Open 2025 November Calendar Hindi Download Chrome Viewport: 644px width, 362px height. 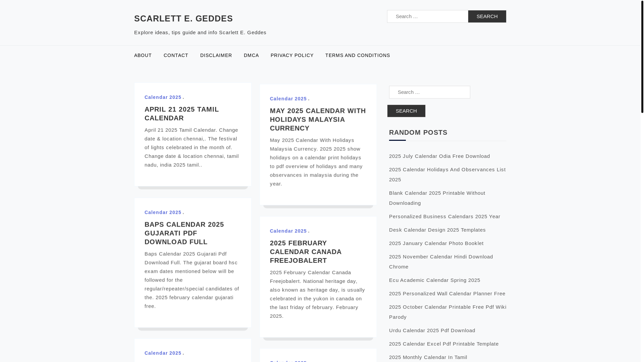pos(441,262)
